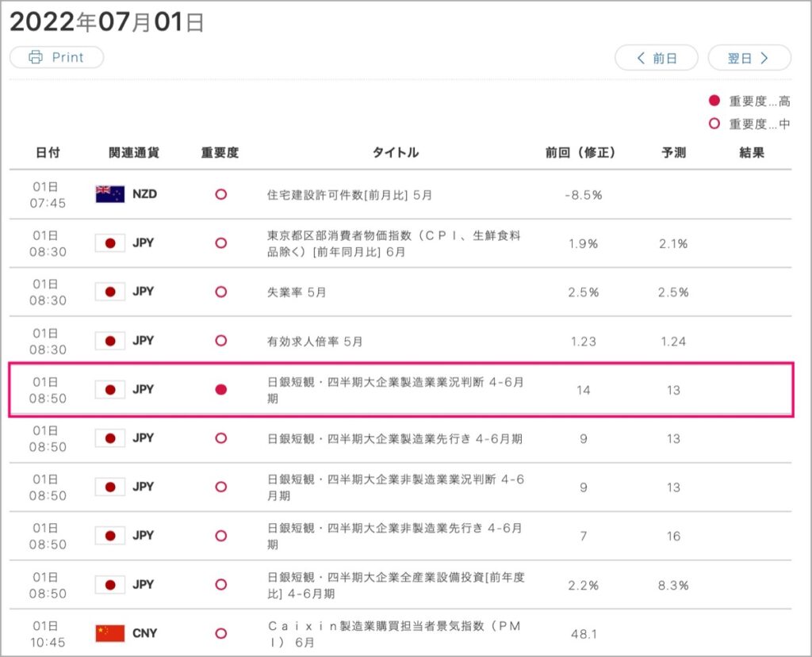Click the importance circle for 住宅建設許可件数
Viewport: 812px width, 657px height.
[221, 195]
